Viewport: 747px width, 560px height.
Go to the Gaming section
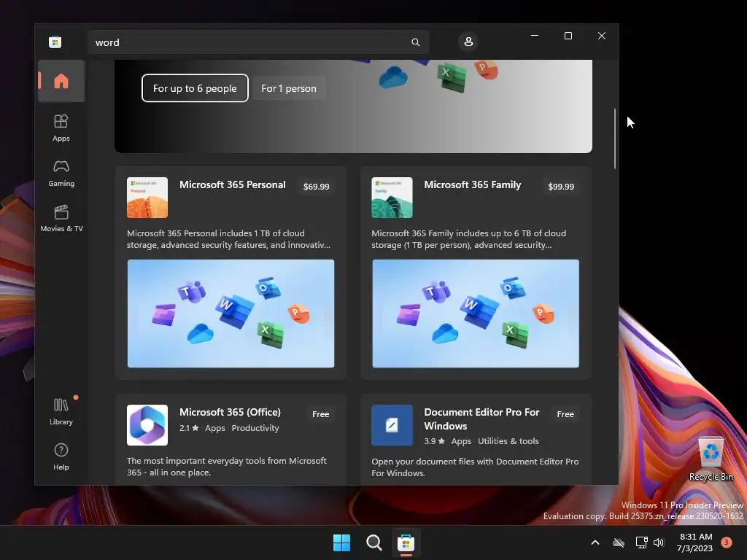61,173
